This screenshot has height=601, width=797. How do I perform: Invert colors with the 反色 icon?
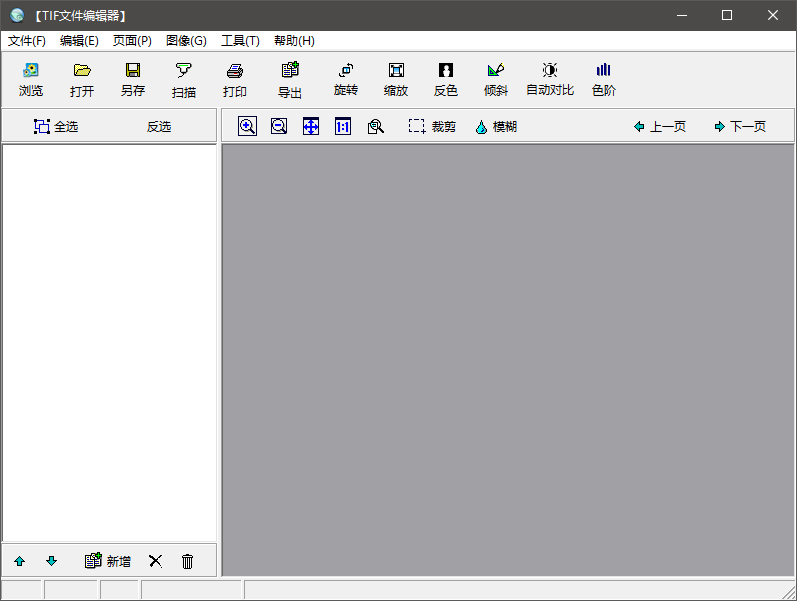click(446, 79)
